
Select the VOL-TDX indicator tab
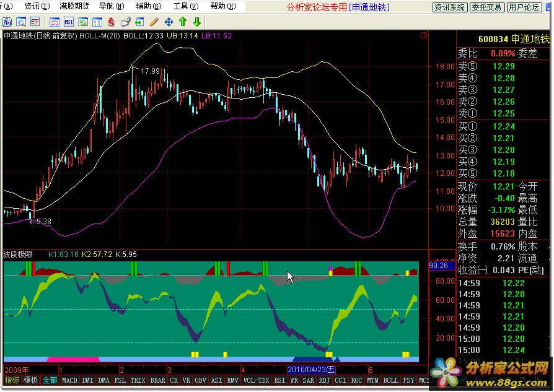257,380
